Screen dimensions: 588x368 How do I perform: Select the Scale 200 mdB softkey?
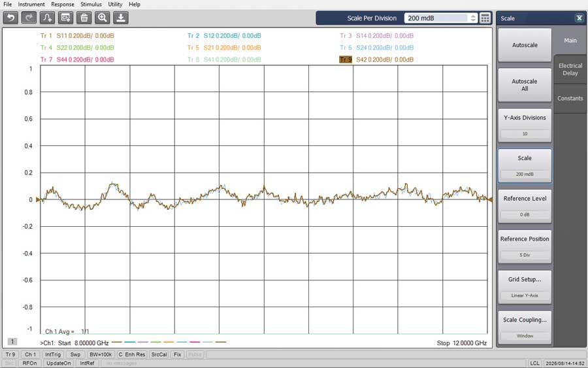[x=525, y=166]
